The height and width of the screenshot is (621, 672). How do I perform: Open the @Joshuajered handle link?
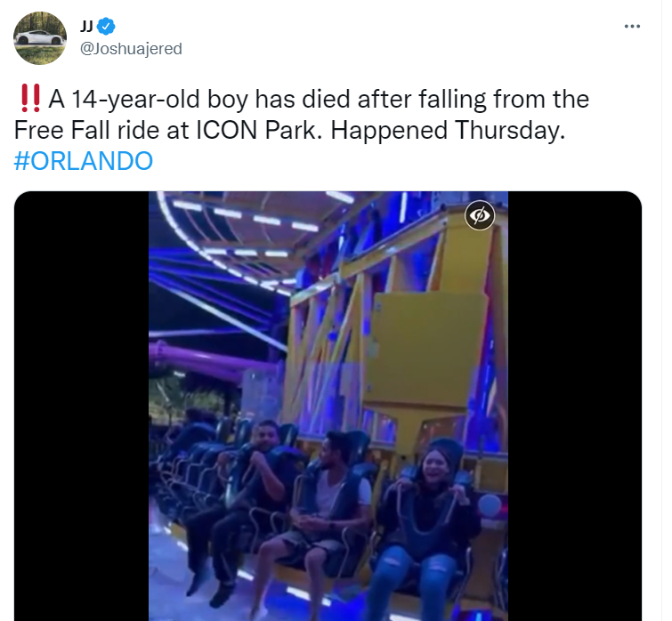tap(131, 48)
